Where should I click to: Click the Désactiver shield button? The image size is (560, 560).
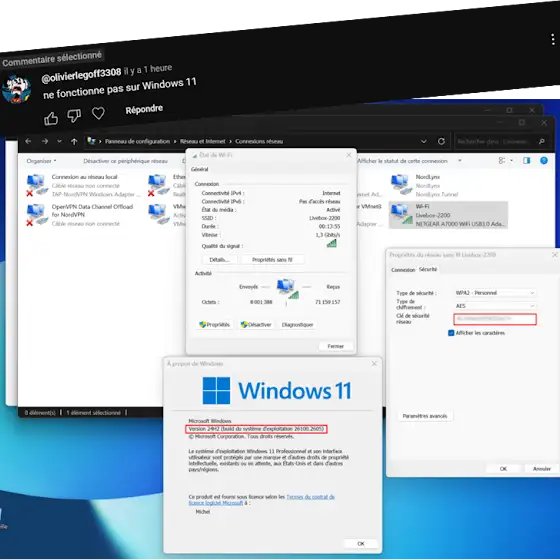click(x=256, y=325)
